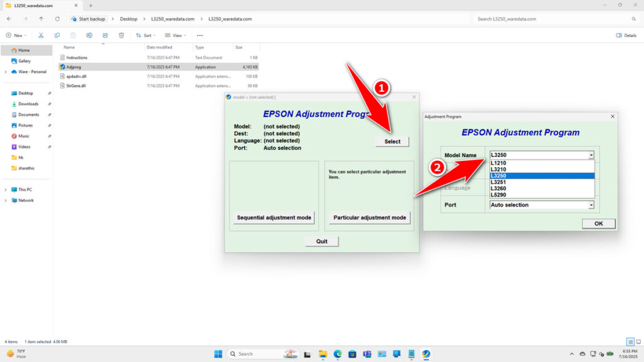This screenshot has width=644, height=362.
Task: Click the Quit button
Action: tap(321, 241)
